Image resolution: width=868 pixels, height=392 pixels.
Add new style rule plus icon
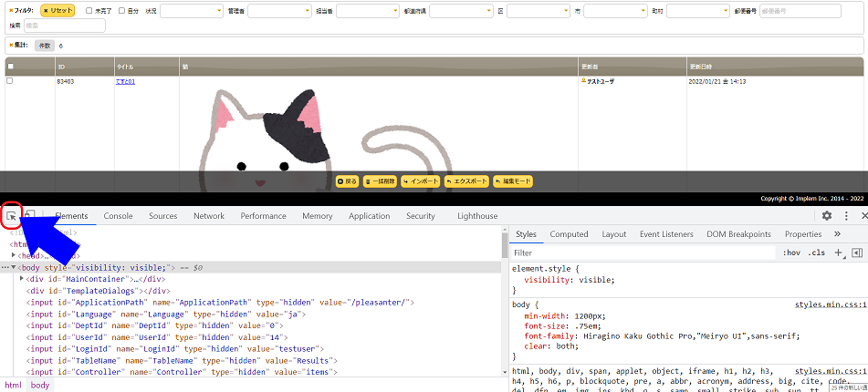click(x=838, y=253)
